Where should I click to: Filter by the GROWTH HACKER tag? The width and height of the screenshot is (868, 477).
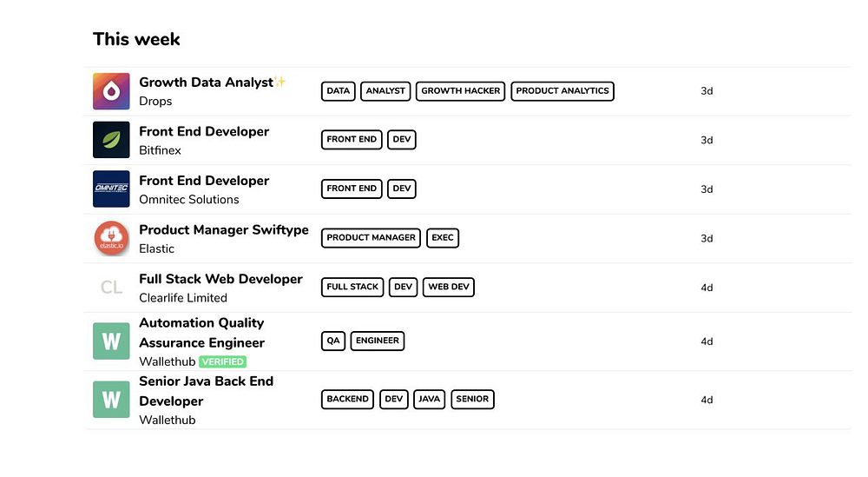[x=461, y=91]
